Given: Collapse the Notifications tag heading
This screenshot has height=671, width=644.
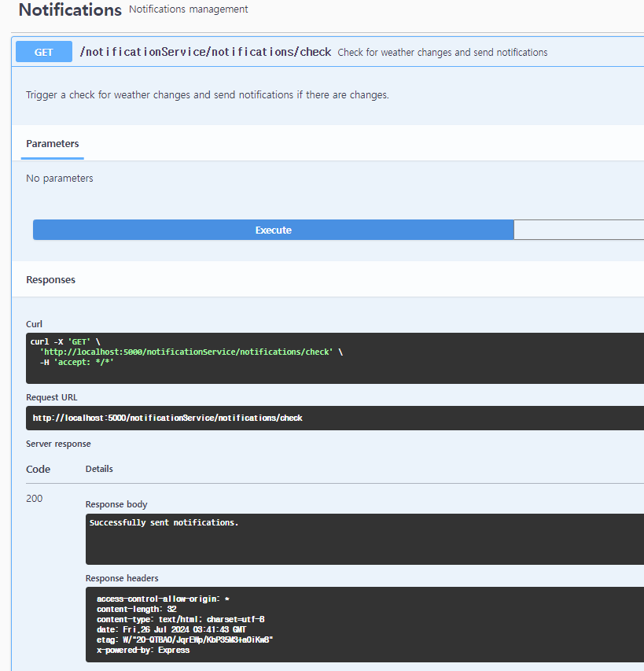Looking at the screenshot, I should pyautogui.click(x=70, y=10).
